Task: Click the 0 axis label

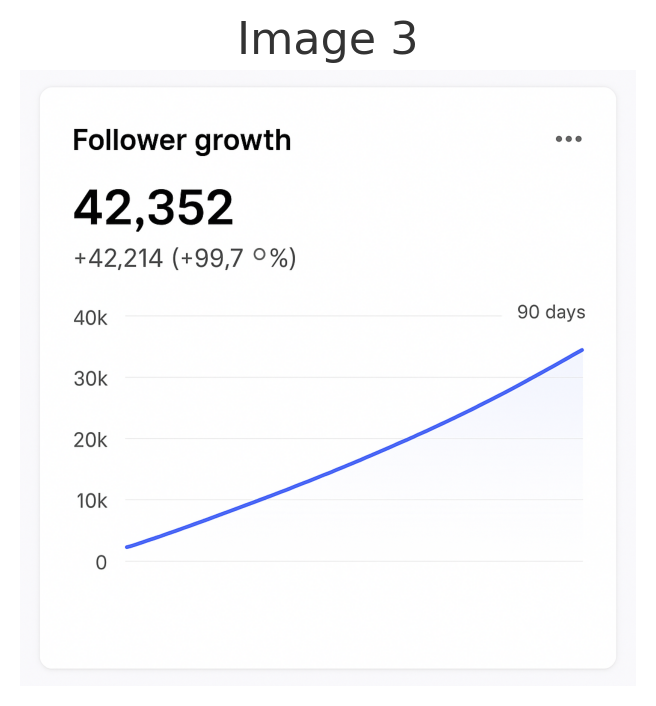Action: tap(101, 562)
